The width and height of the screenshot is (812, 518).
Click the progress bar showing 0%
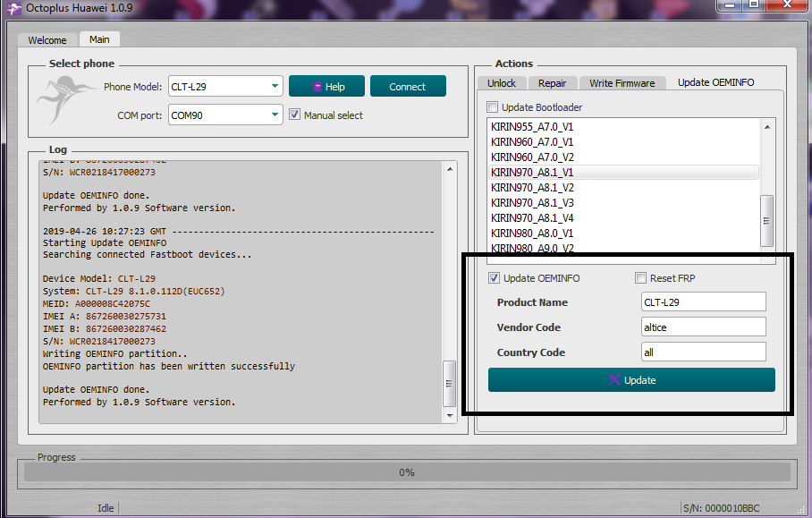(407, 472)
